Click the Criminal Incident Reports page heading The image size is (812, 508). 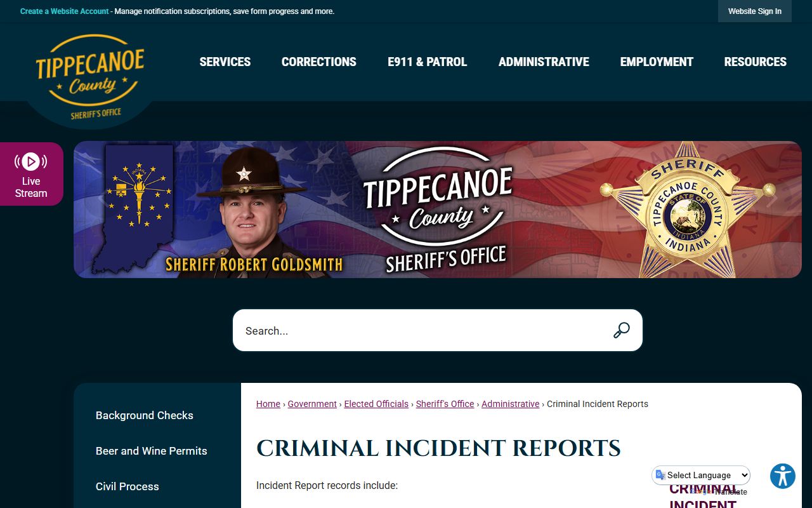point(438,448)
